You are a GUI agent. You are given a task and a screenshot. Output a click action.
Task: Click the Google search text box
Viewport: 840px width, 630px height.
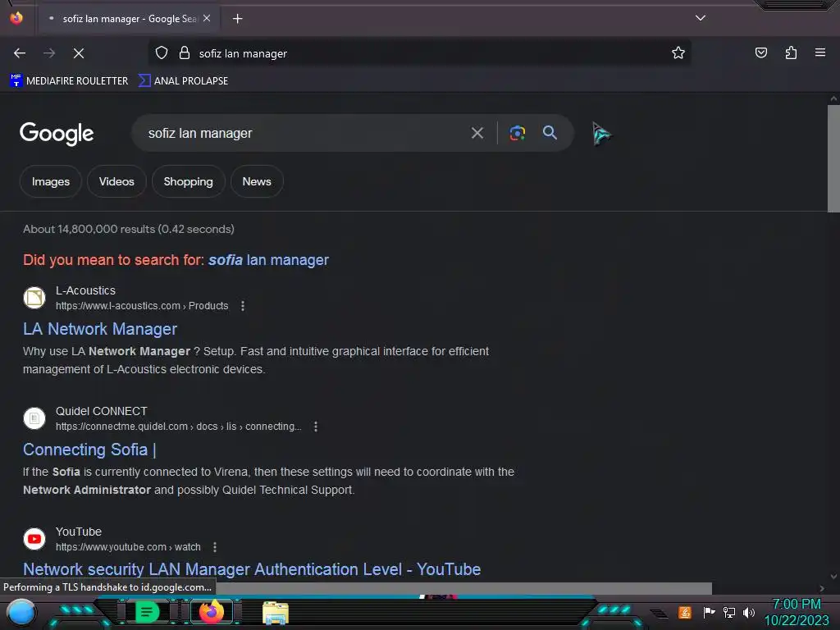click(303, 133)
